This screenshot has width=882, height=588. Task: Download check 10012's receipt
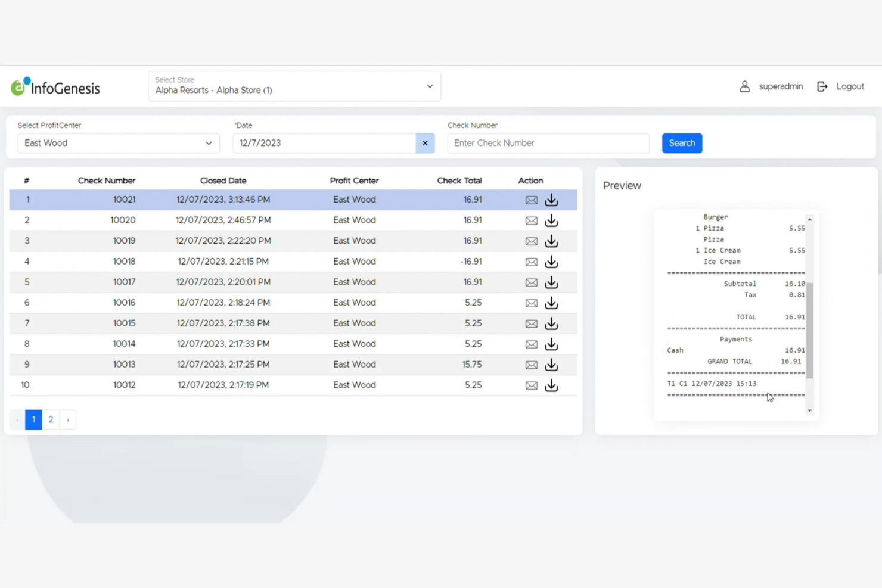coord(551,385)
